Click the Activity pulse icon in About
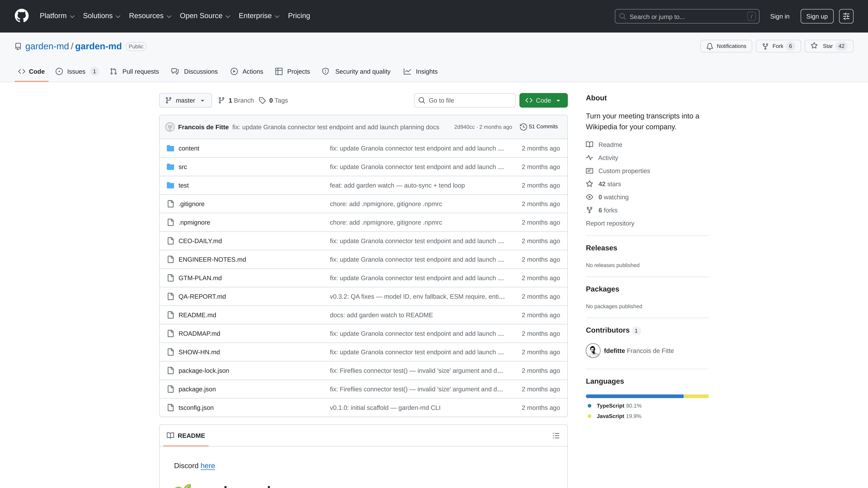The height and width of the screenshot is (488, 868). pos(589,158)
